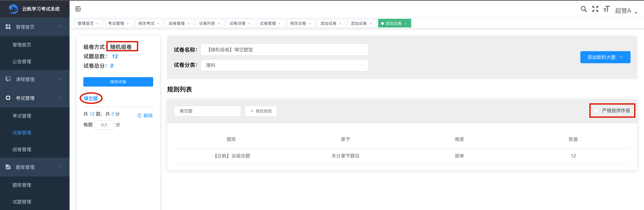This screenshot has width=644, height=210.
Task: Close the 管理首页 tab
Action: [x=97, y=24]
